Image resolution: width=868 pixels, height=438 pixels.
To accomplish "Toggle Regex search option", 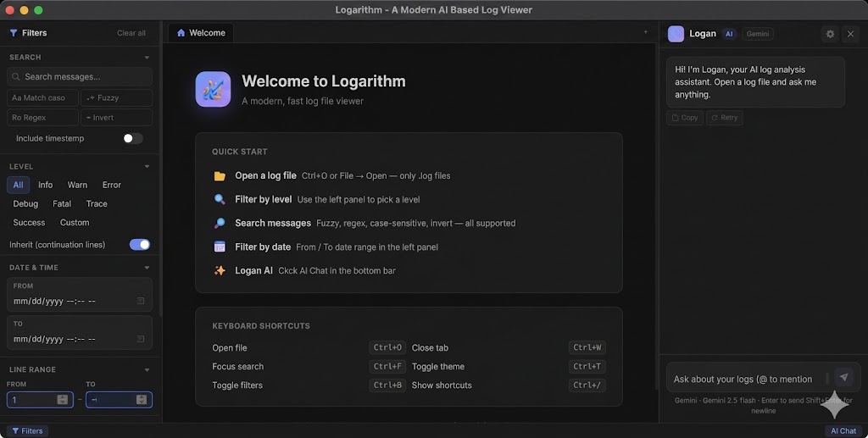I will click(42, 117).
